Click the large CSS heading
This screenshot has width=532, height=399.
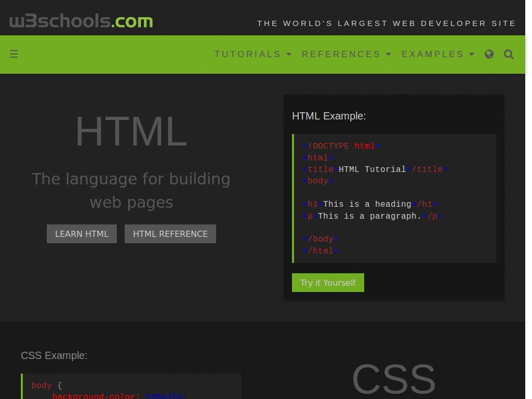click(394, 379)
